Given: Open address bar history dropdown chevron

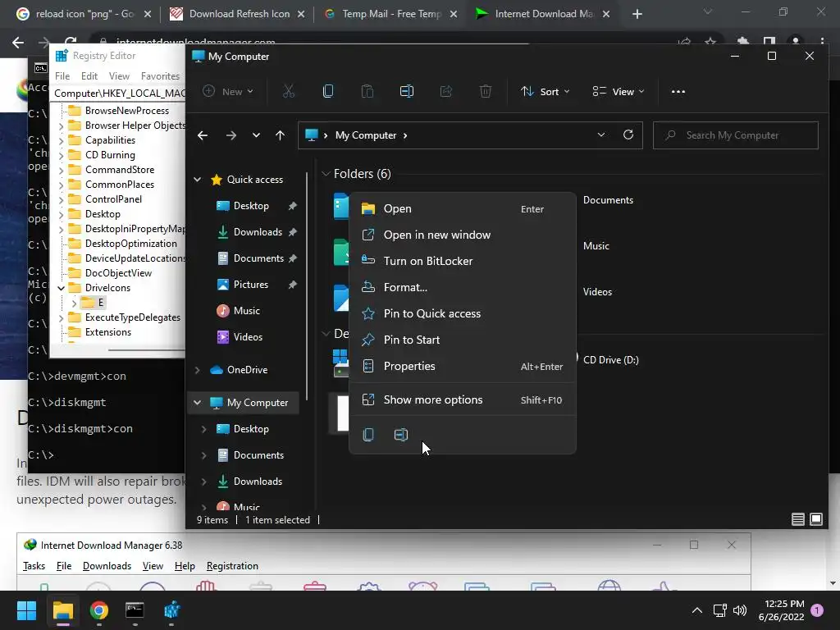Looking at the screenshot, I should pyautogui.click(x=601, y=135).
